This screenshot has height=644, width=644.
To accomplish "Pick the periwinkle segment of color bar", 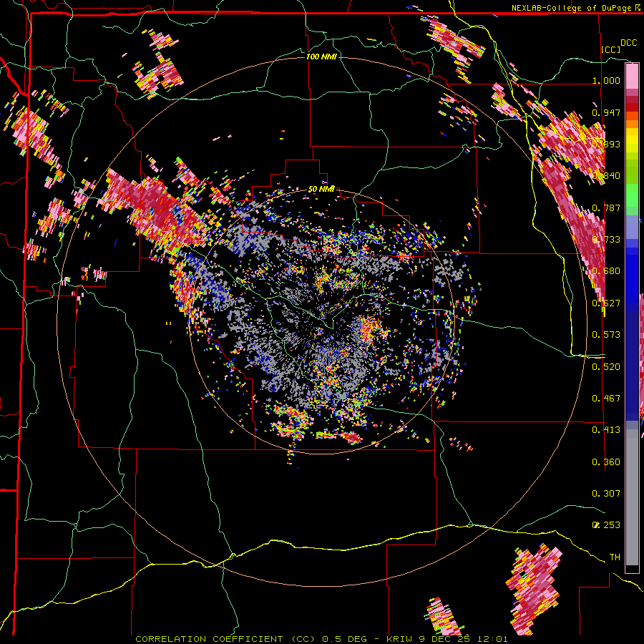I will pyautogui.click(x=632, y=228).
